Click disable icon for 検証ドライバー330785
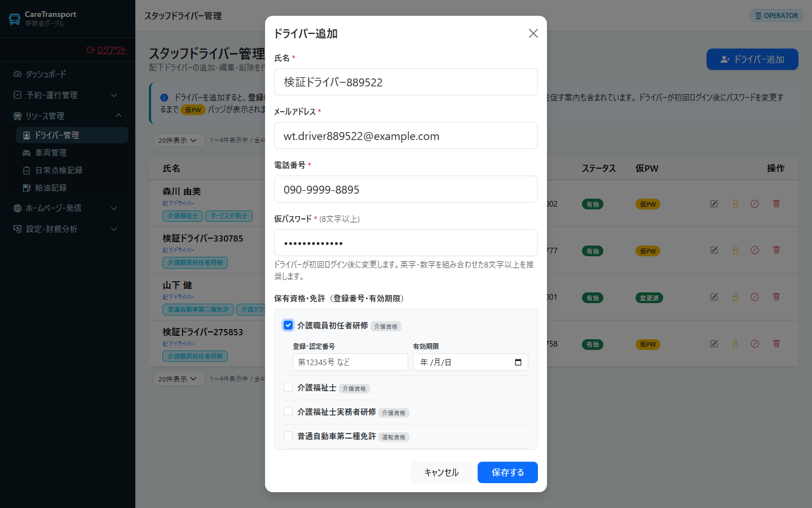This screenshot has height=508, width=812. coord(754,250)
